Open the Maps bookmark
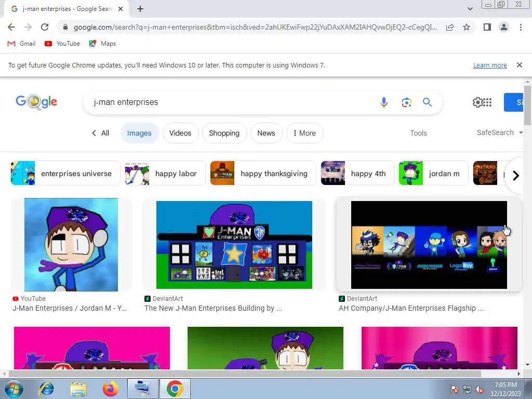Image resolution: width=532 pixels, height=399 pixels. 102,44
